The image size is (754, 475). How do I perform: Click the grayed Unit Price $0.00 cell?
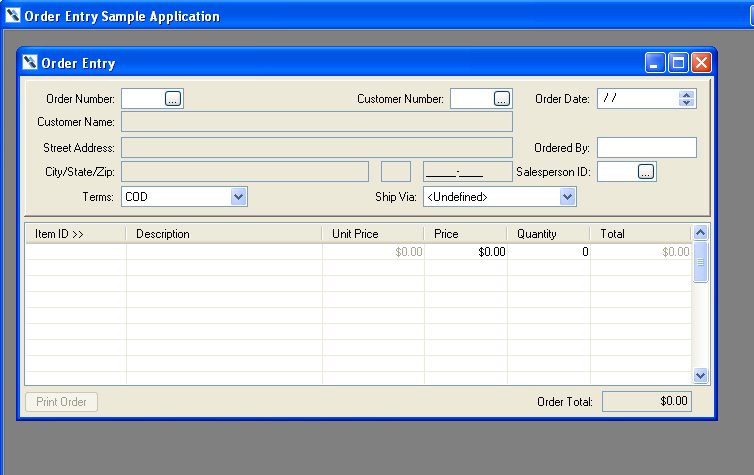pos(374,252)
